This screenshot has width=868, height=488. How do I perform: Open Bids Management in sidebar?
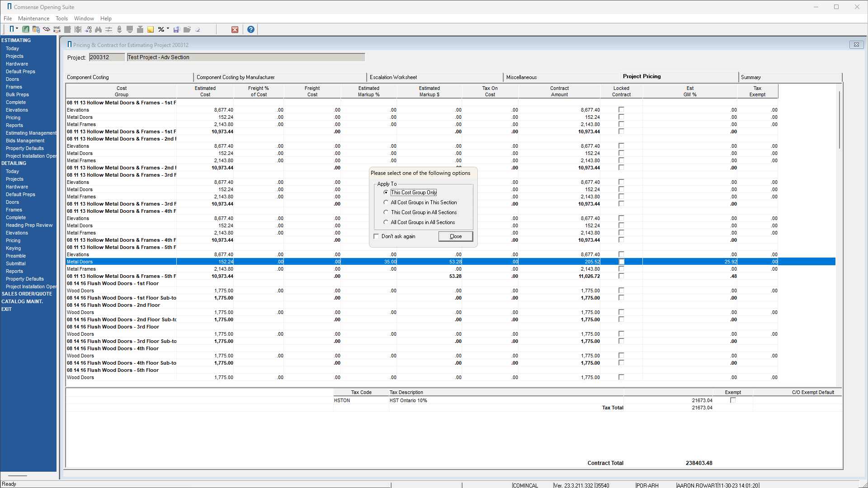[25, 141]
